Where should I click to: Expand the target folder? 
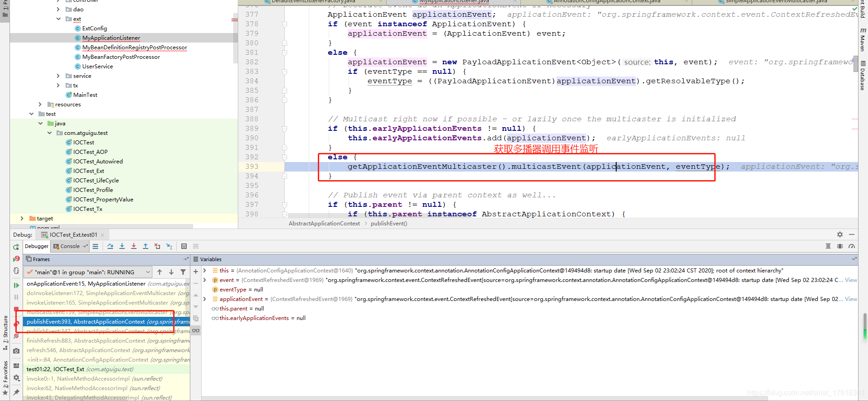[22, 218]
